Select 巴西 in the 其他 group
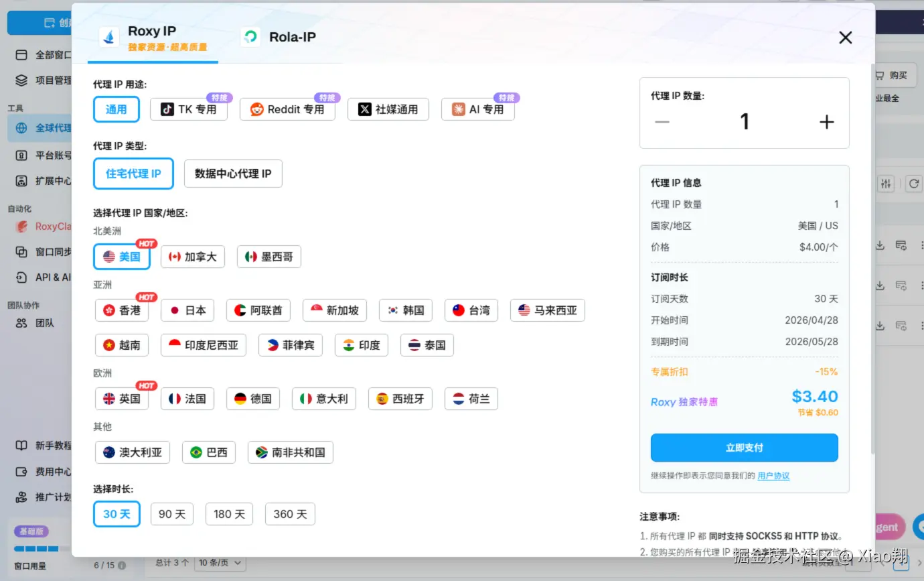924x581 pixels. (x=209, y=452)
